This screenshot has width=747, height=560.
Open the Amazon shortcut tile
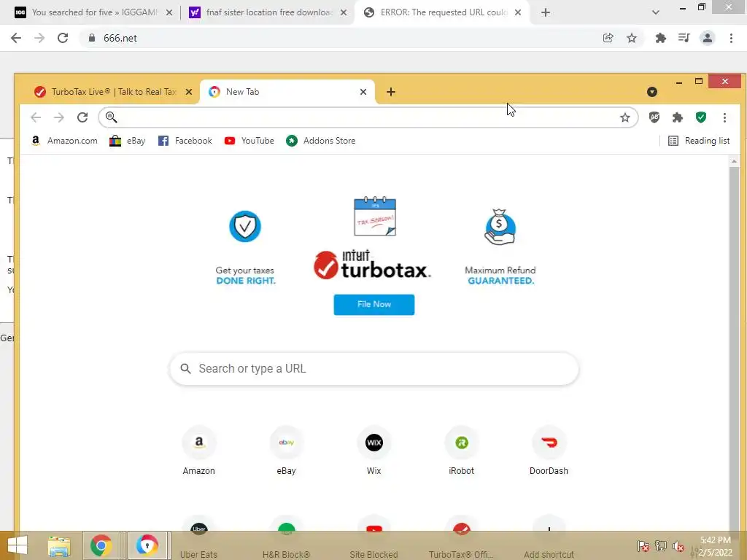(198, 450)
